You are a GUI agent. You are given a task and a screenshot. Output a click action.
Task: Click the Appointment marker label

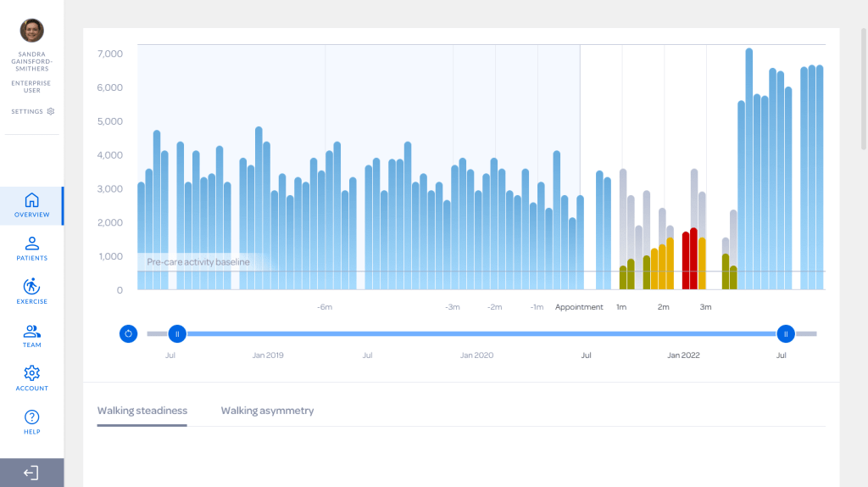click(x=579, y=307)
